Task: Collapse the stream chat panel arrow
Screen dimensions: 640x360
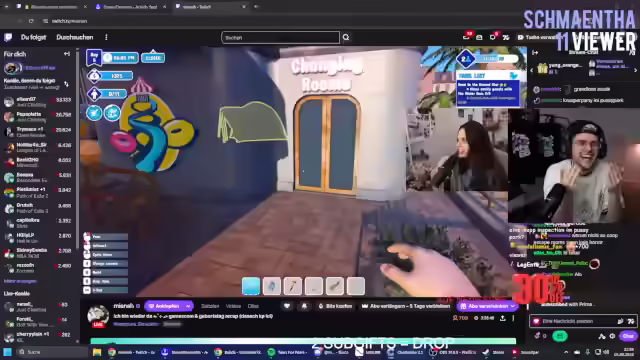Action: (x=535, y=53)
